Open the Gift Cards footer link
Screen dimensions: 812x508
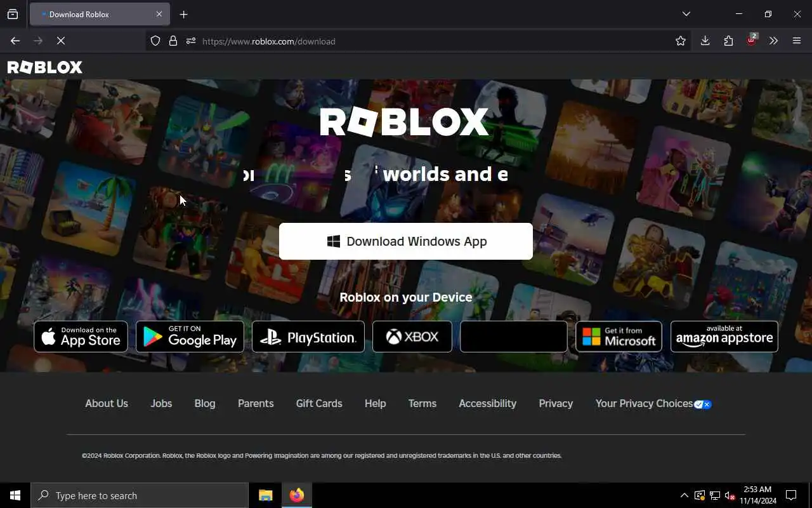319,404
